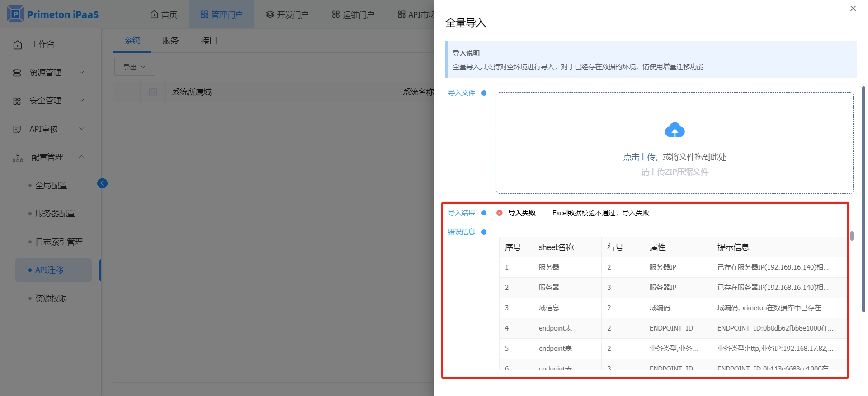This screenshot has height=396, width=868.
Task: Click the 安全管理 grid icon
Action: [x=17, y=101]
